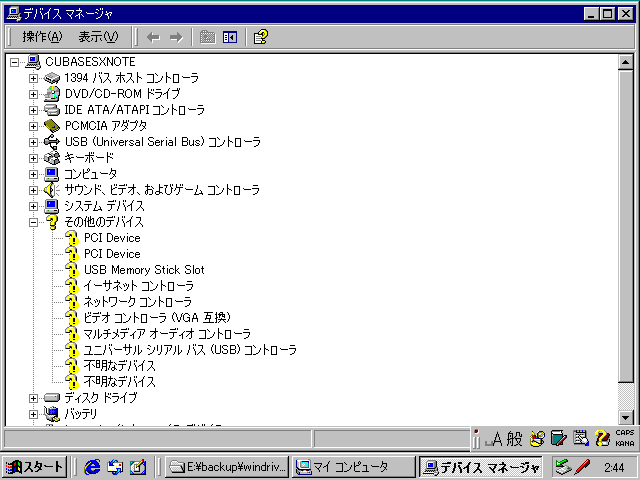Select the first PCI Device entry
The height and width of the screenshot is (480, 640).
(112, 238)
